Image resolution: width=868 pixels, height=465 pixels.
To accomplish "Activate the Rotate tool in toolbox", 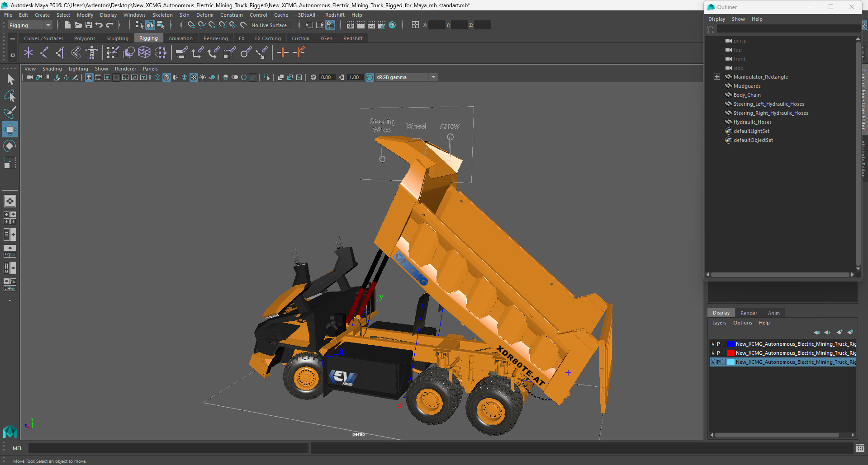I will tap(10, 146).
